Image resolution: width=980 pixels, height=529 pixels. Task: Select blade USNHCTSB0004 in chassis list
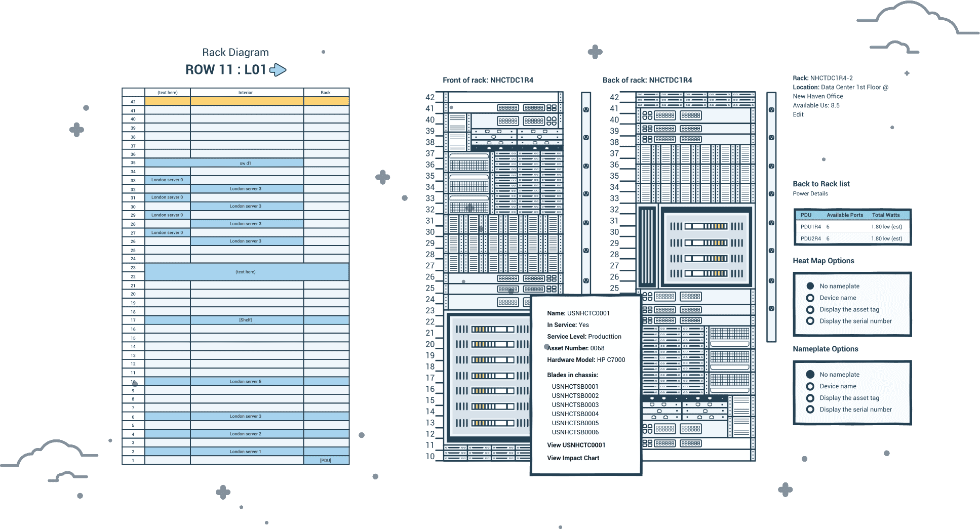pos(575,414)
